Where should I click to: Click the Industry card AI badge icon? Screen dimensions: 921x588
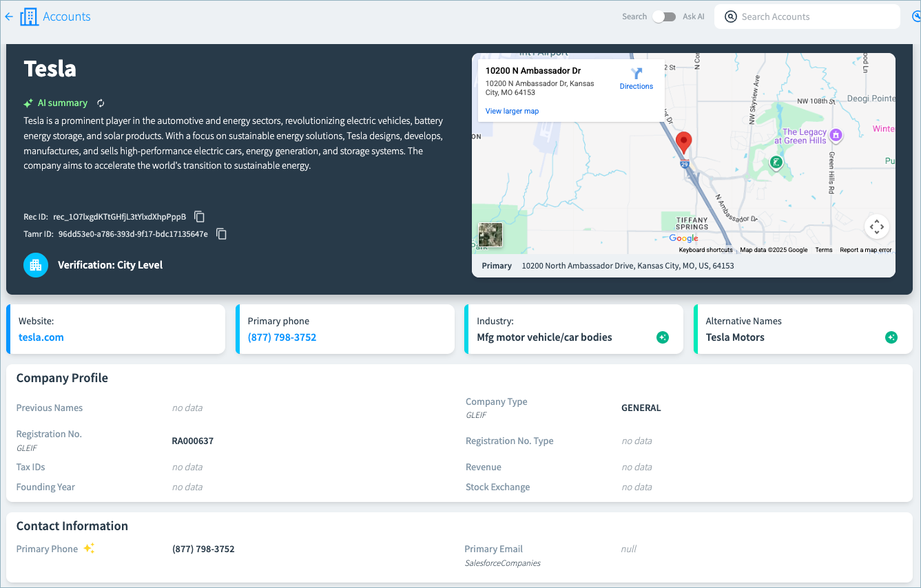pyautogui.click(x=663, y=337)
